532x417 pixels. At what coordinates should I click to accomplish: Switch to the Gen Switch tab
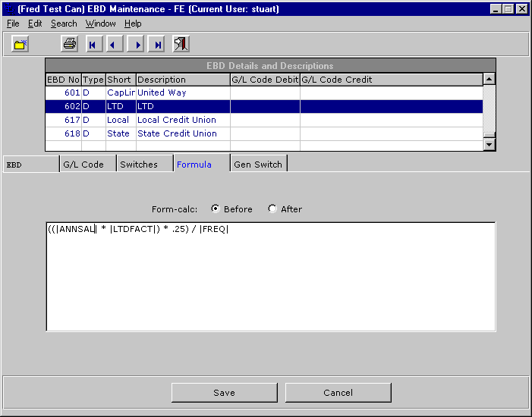coord(259,164)
